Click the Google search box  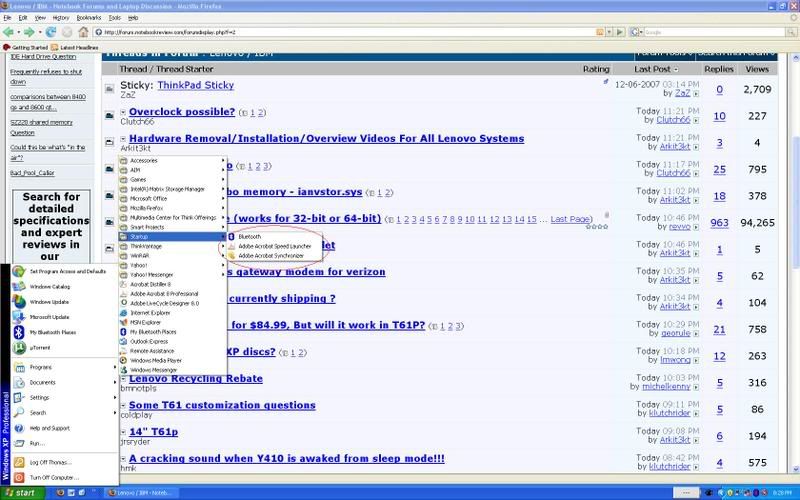point(714,32)
